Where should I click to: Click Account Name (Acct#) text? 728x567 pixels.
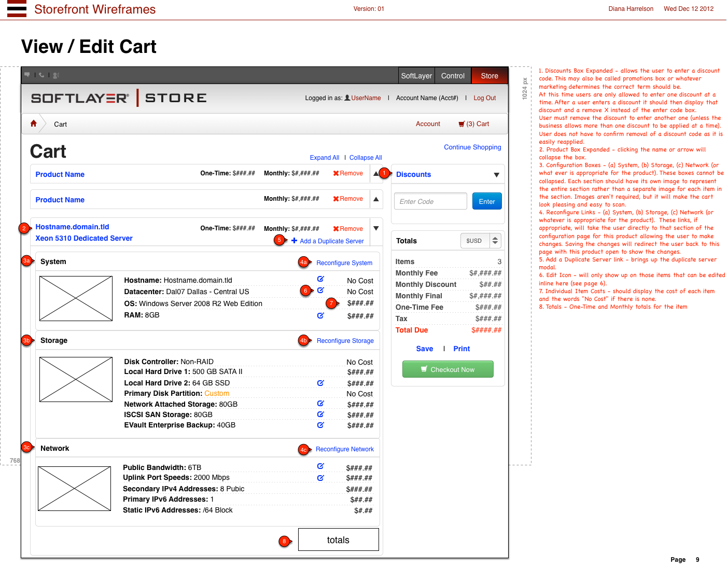click(x=427, y=98)
